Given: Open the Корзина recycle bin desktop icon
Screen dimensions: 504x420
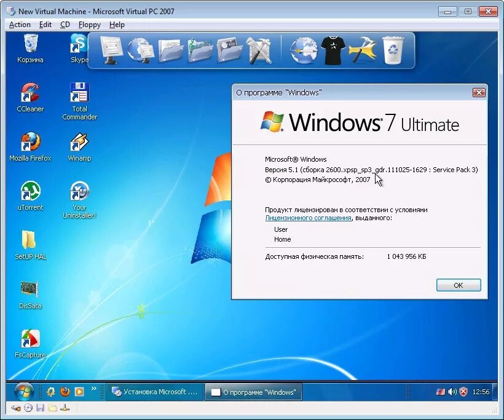Looking at the screenshot, I should pyautogui.click(x=30, y=49).
